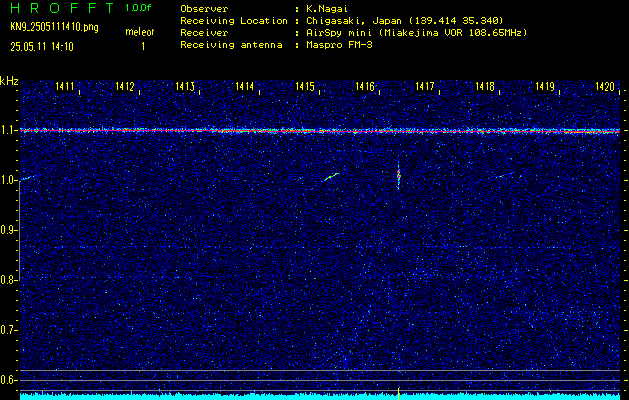Click the vertical meteor echo near 1416

coord(398,175)
